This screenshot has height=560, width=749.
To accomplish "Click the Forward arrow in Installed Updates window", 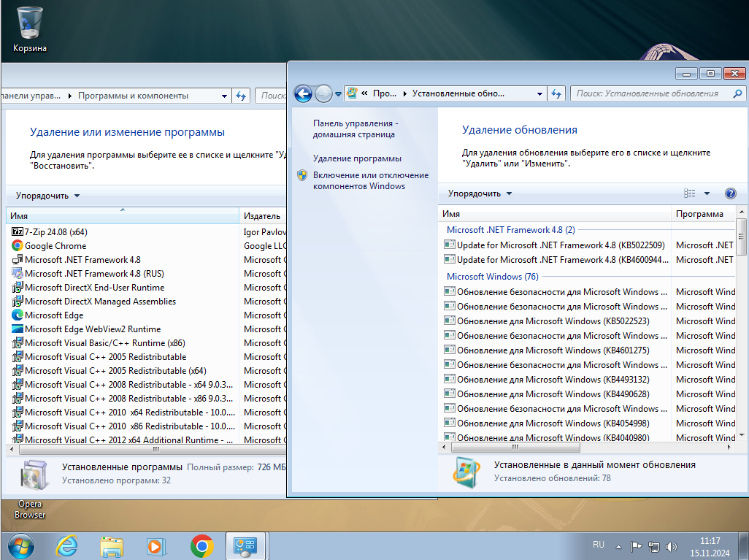I will coord(323,93).
